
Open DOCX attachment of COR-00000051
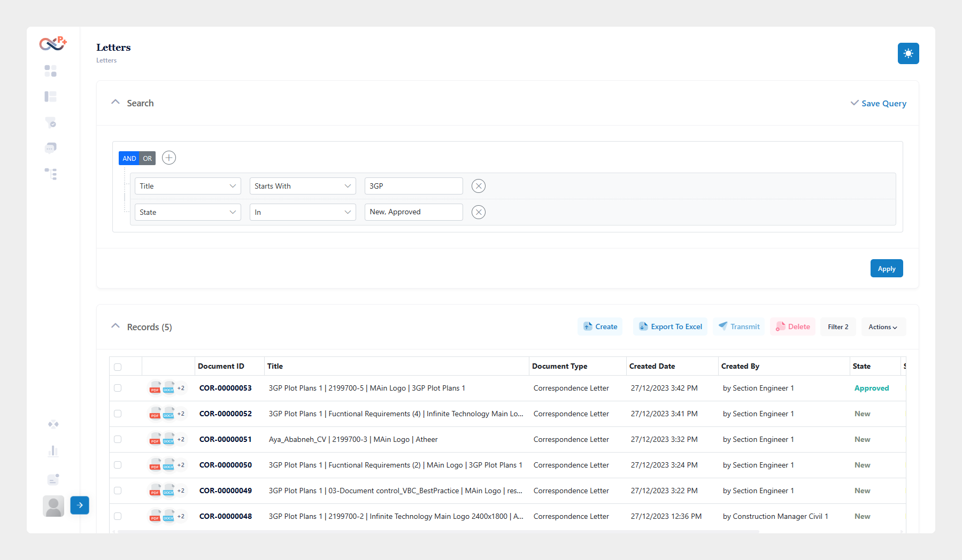coord(168,439)
